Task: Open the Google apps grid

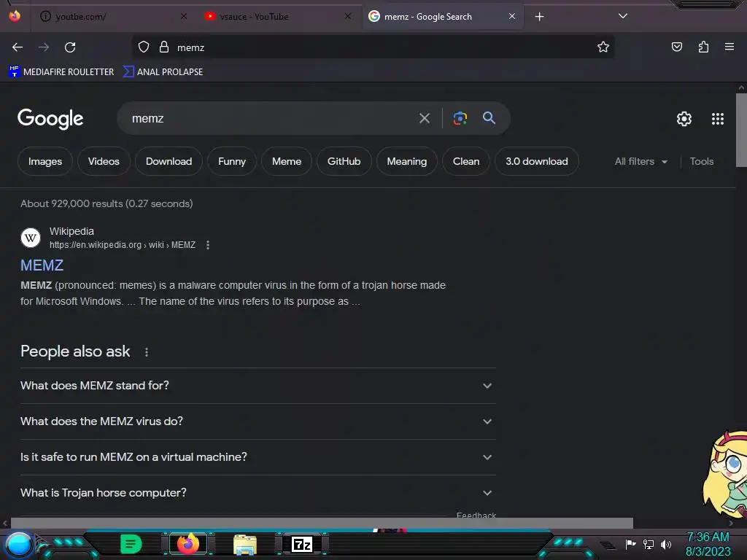Action: pyautogui.click(x=718, y=119)
